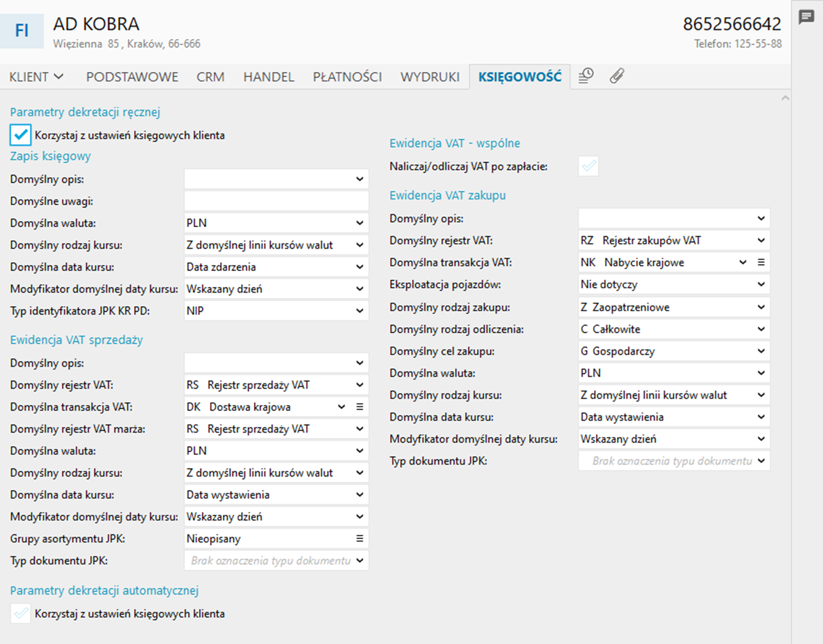Open list menu next to Nabycie krajowe
Screen dimensions: 823x644
pos(761,262)
